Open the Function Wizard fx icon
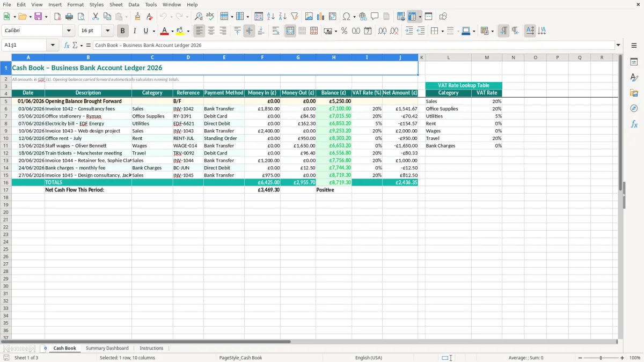644x362 pixels. 67,45
